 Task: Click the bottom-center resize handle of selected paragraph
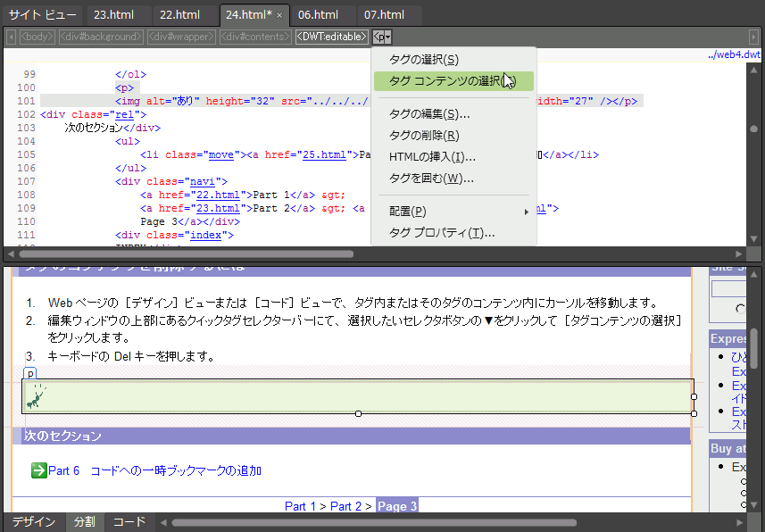point(358,414)
